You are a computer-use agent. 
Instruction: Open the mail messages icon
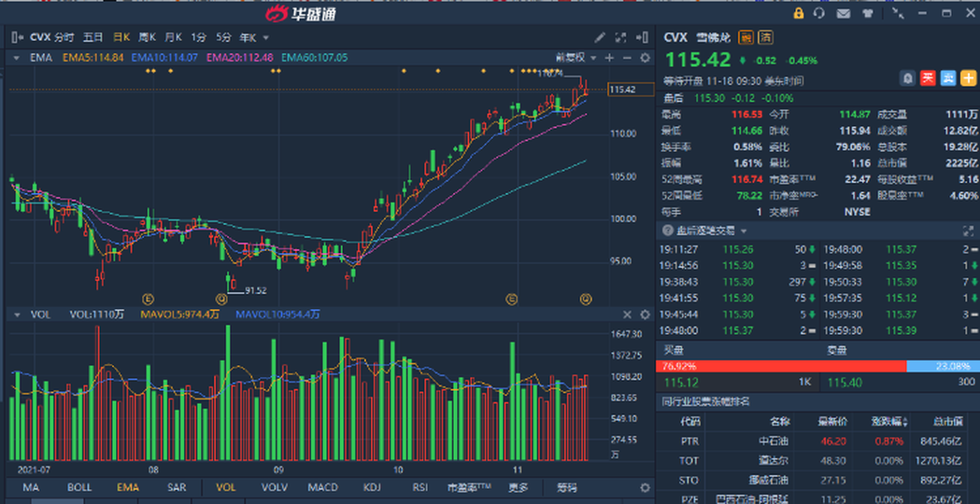pyautogui.click(x=844, y=13)
